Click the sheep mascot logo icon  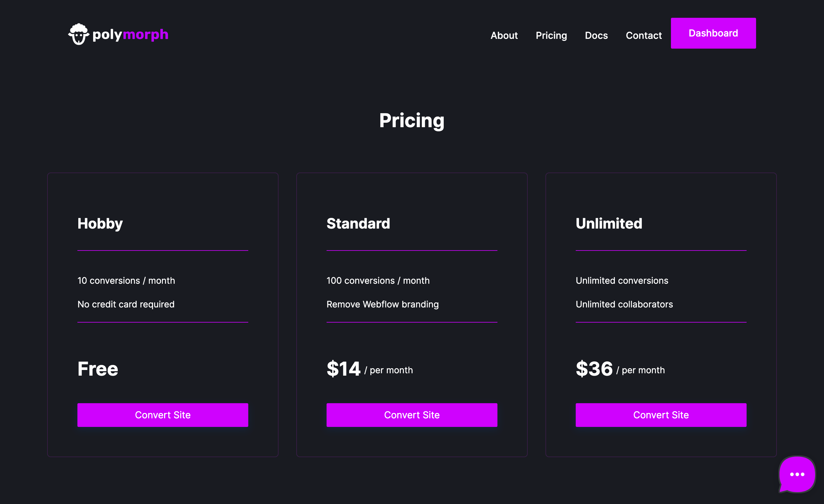coord(79,34)
